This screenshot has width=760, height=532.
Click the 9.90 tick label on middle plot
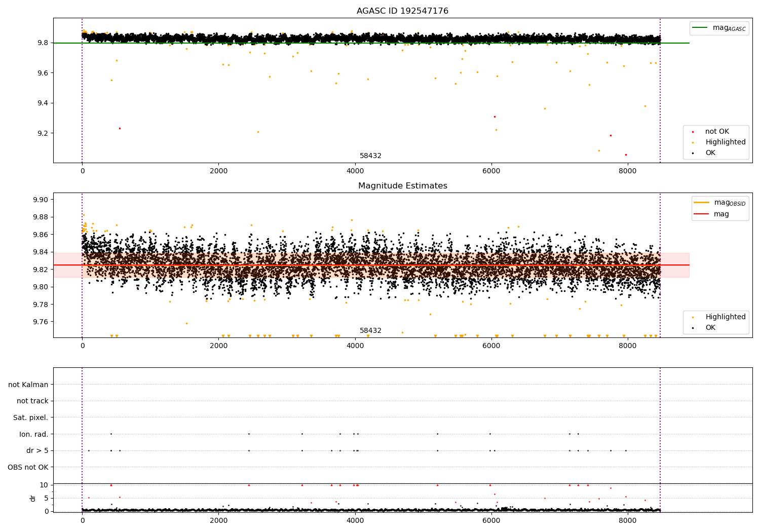(x=41, y=200)
